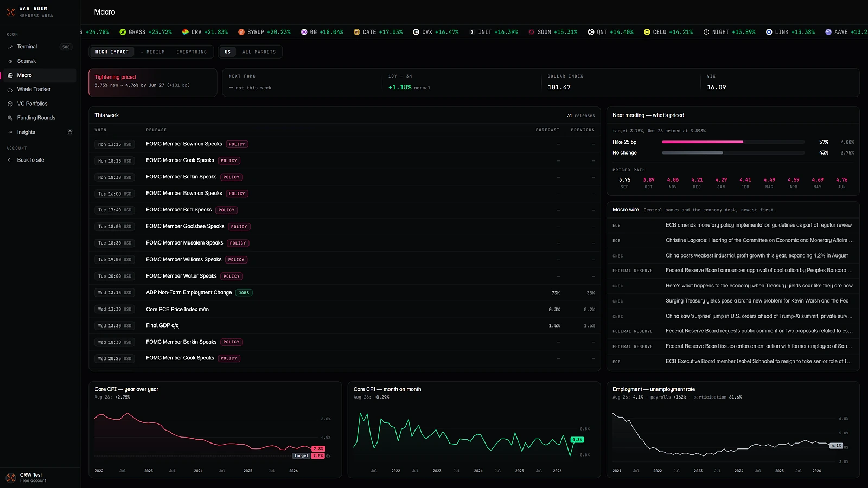Select the High Impact filter
The image size is (868, 488).
click(x=112, y=52)
